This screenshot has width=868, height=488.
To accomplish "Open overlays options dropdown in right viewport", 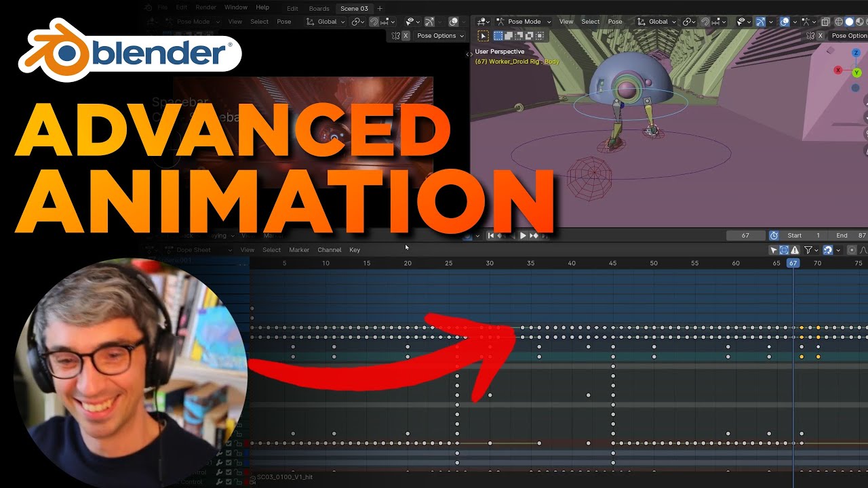I will (795, 22).
